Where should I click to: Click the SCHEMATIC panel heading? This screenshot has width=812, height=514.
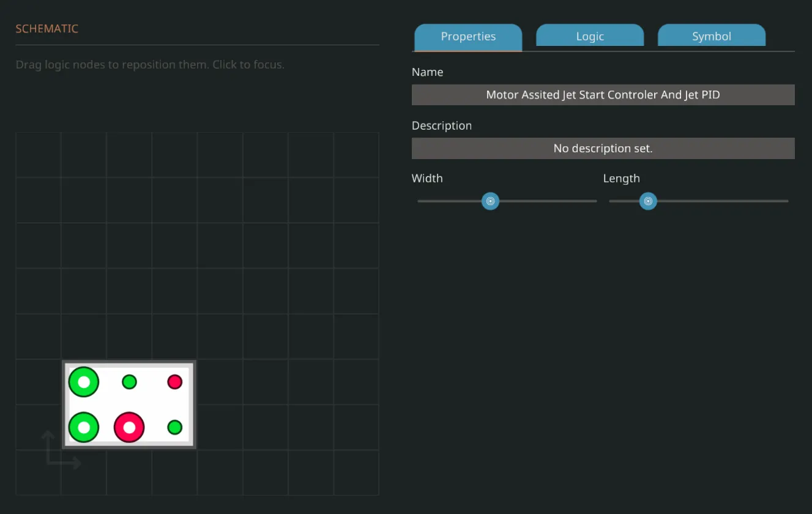point(47,29)
